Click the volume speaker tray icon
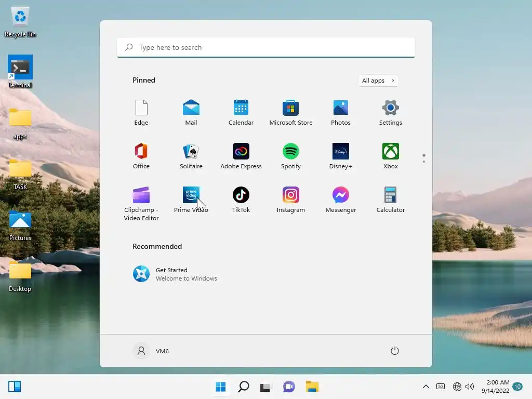This screenshot has width=532, height=399. coord(470,387)
